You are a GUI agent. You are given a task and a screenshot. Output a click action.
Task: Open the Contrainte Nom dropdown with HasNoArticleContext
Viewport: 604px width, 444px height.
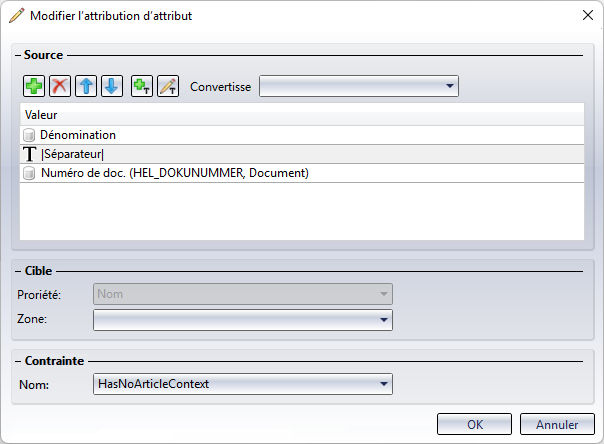(243, 384)
